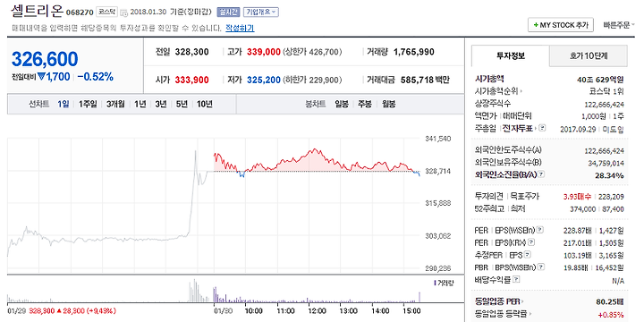Click the 저가 value 325,200
The image size is (644, 322).
[264, 80]
